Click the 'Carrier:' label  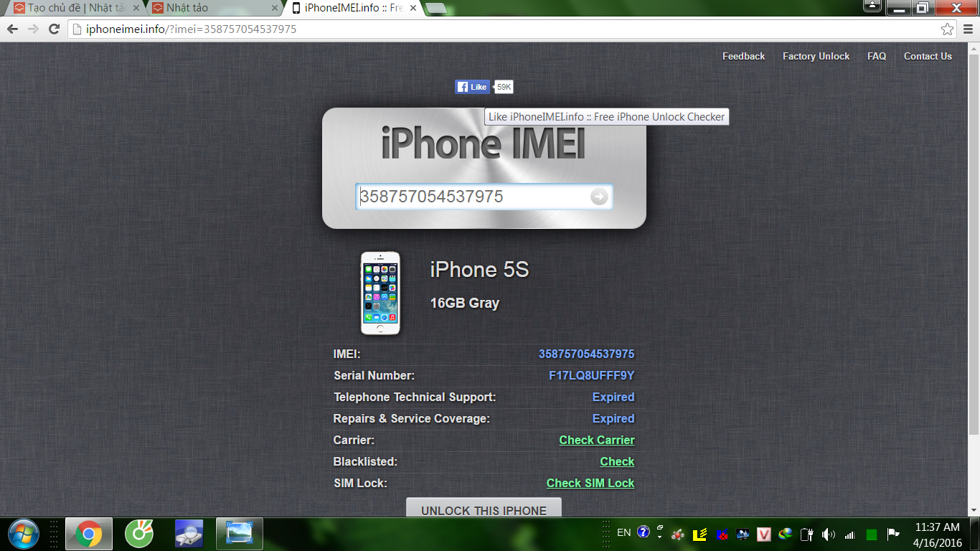354,440
